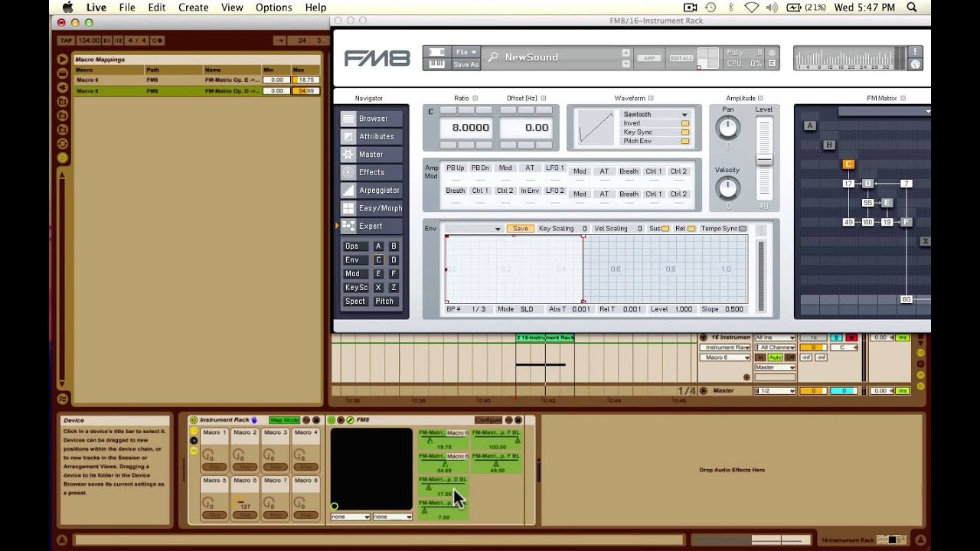980x551 pixels.
Task: Enable envelope Tempo Sync
Action: (743, 229)
